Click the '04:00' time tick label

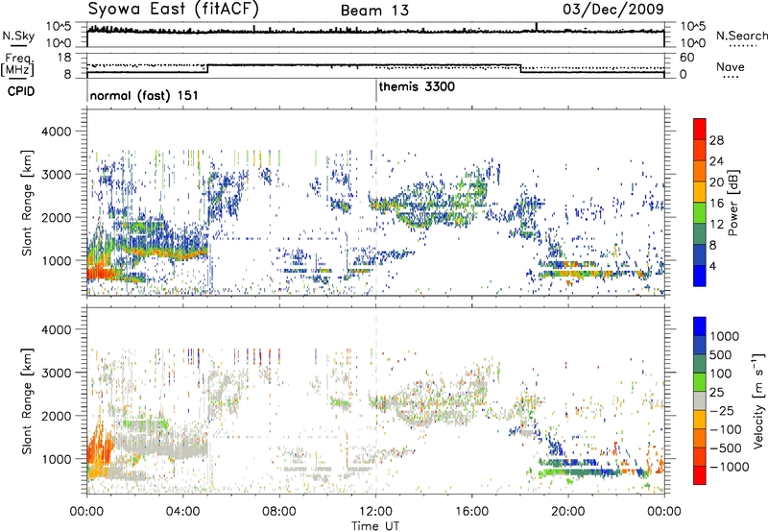(x=183, y=512)
